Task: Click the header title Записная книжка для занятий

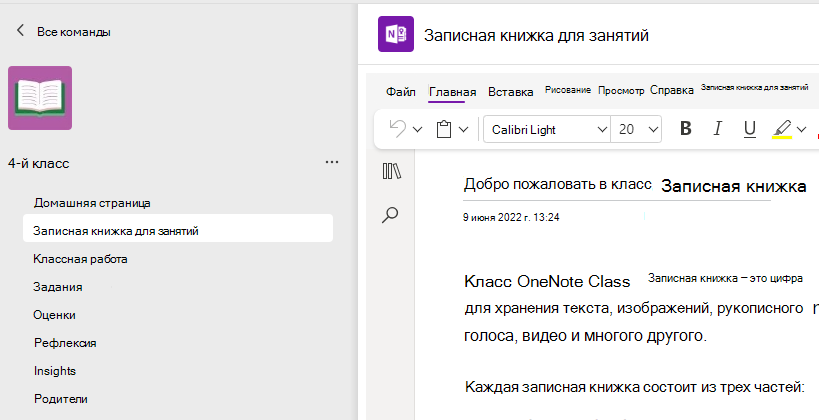Action: (x=536, y=35)
